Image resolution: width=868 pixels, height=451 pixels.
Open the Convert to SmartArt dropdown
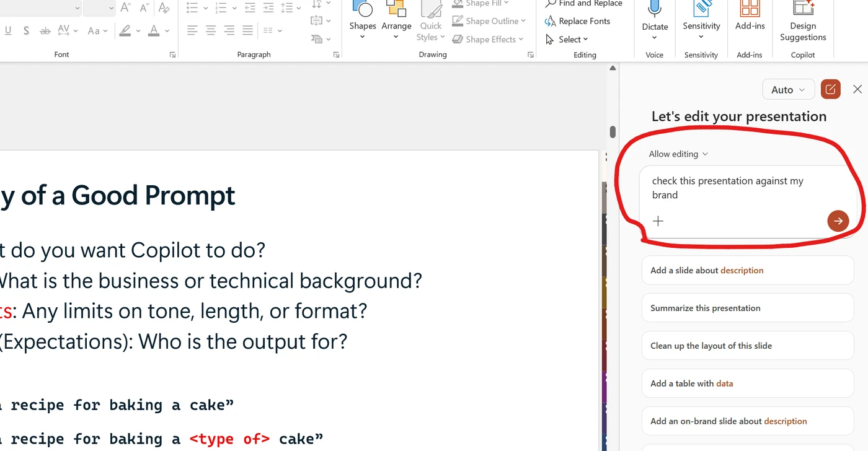click(x=321, y=39)
